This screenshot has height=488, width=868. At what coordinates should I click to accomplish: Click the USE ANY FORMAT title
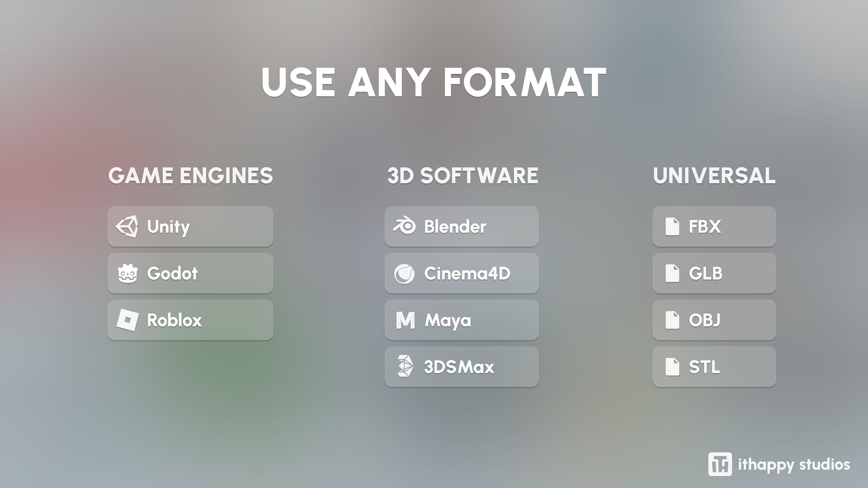tap(434, 82)
